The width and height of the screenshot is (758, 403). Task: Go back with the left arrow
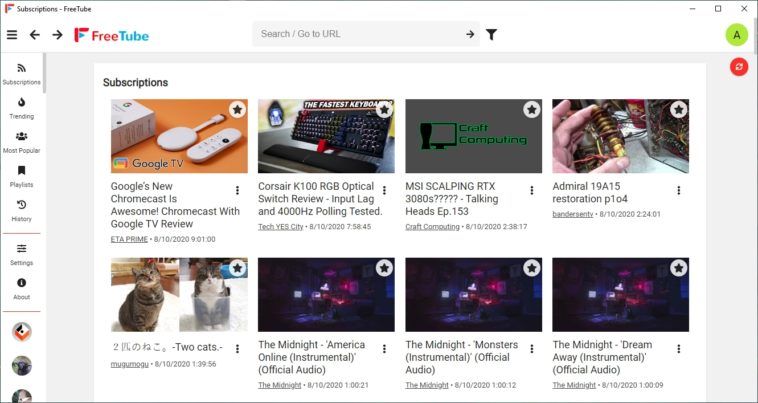point(35,34)
